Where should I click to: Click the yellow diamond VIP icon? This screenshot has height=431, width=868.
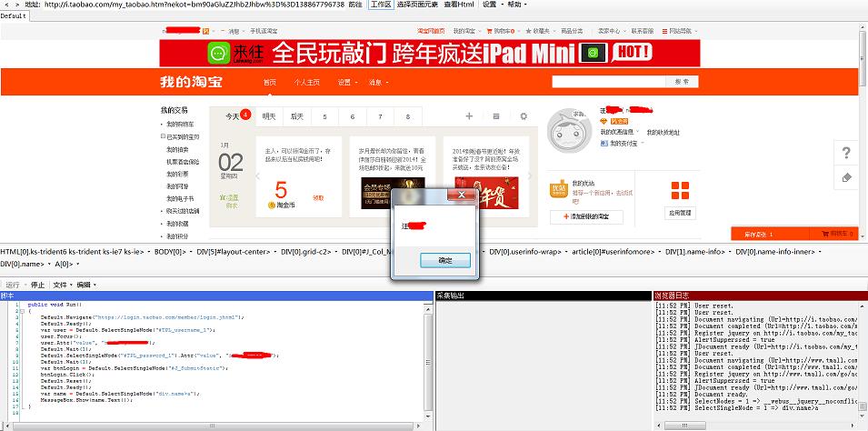[604, 121]
